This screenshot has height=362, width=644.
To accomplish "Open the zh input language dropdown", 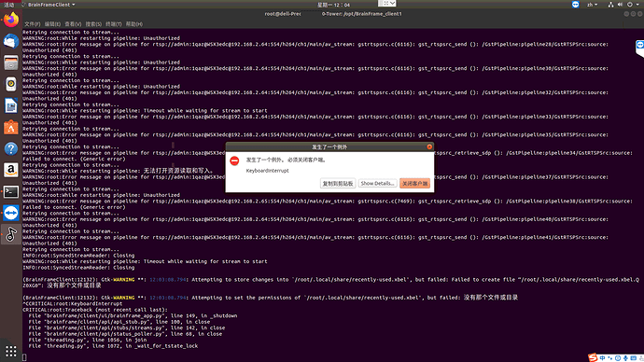I will click(593, 5).
